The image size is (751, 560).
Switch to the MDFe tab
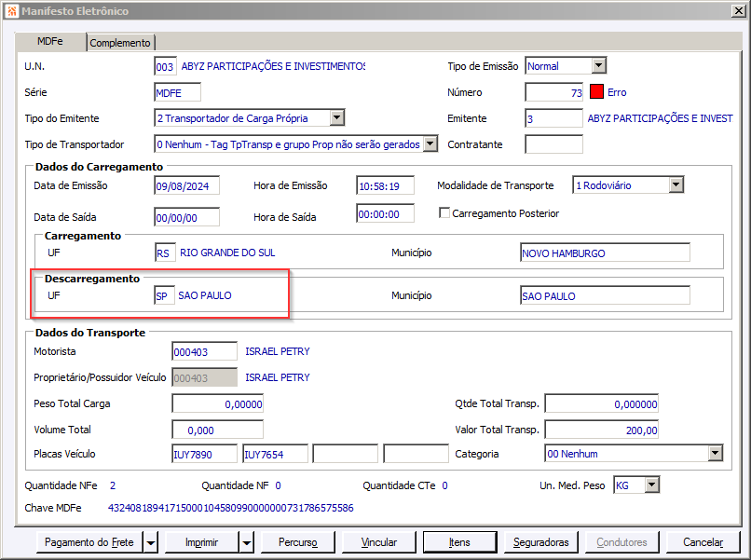tap(49, 41)
